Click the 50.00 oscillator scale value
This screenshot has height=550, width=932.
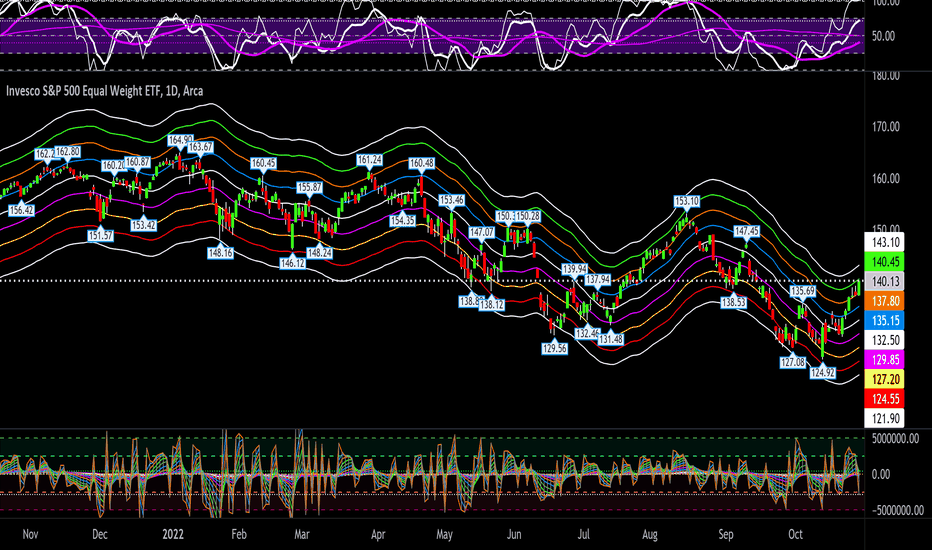[x=883, y=36]
